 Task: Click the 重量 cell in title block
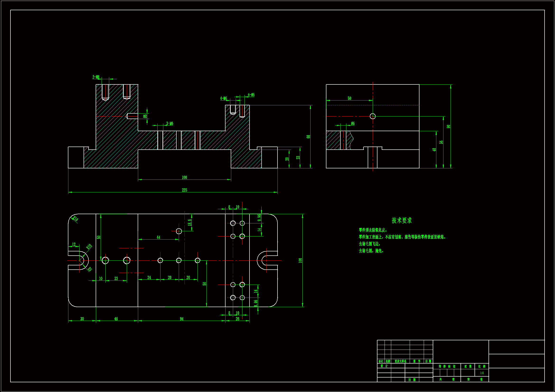click(468, 366)
